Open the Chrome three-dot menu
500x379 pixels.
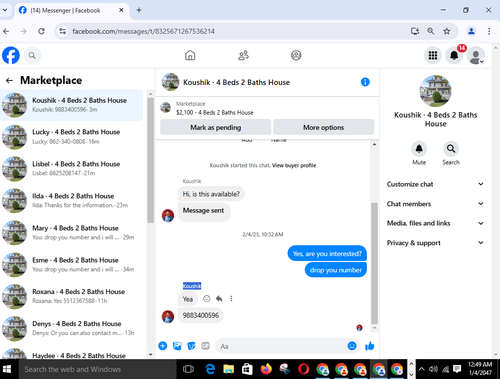pyautogui.click(x=489, y=31)
